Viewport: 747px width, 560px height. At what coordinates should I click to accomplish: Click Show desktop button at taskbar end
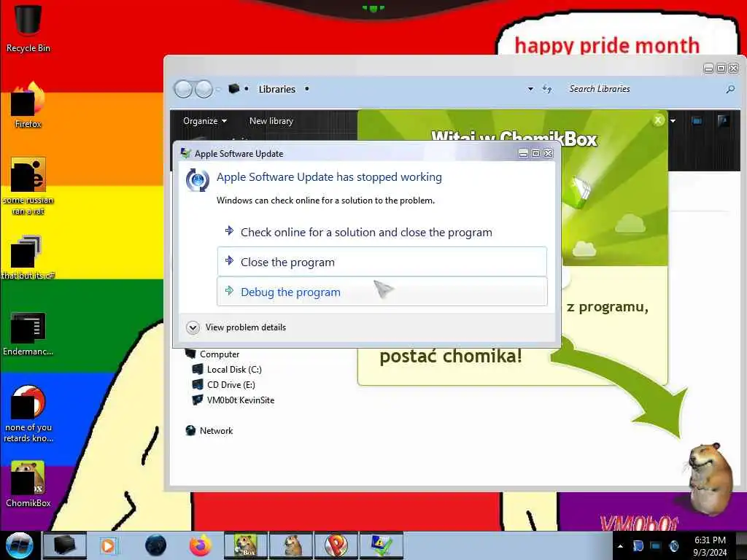click(742, 545)
